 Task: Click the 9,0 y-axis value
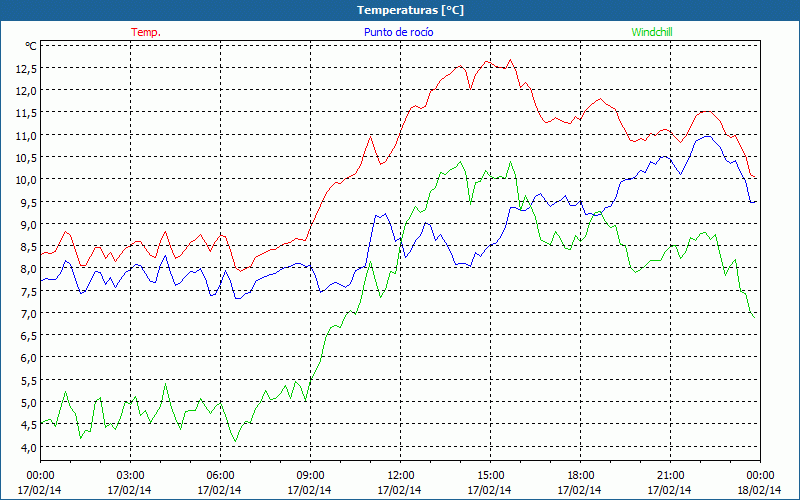(29, 224)
